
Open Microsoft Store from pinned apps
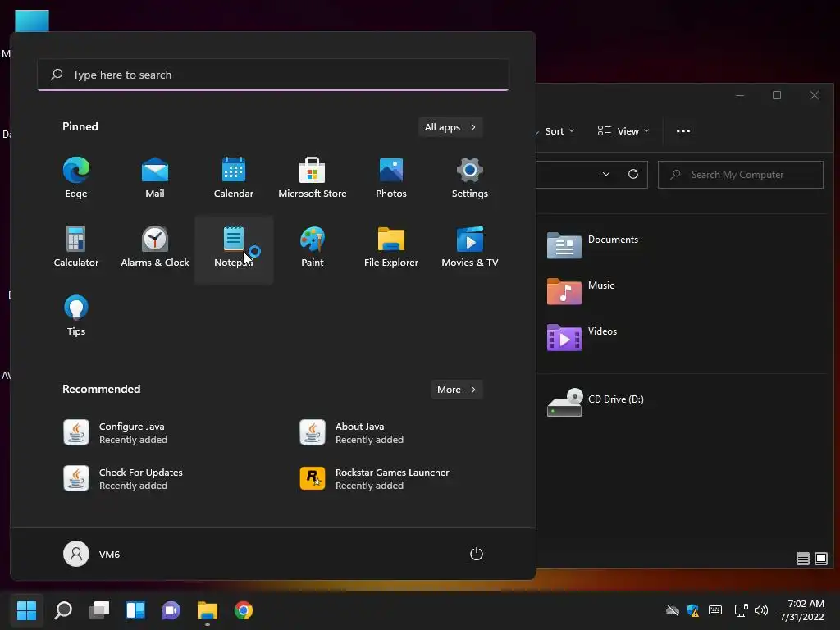coord(313,178)
